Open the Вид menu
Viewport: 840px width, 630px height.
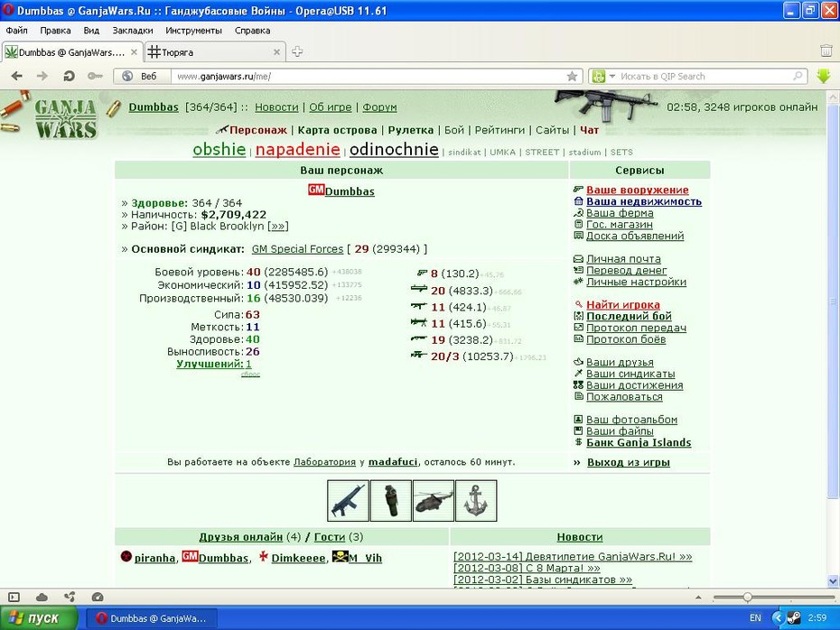pos(91,31)
